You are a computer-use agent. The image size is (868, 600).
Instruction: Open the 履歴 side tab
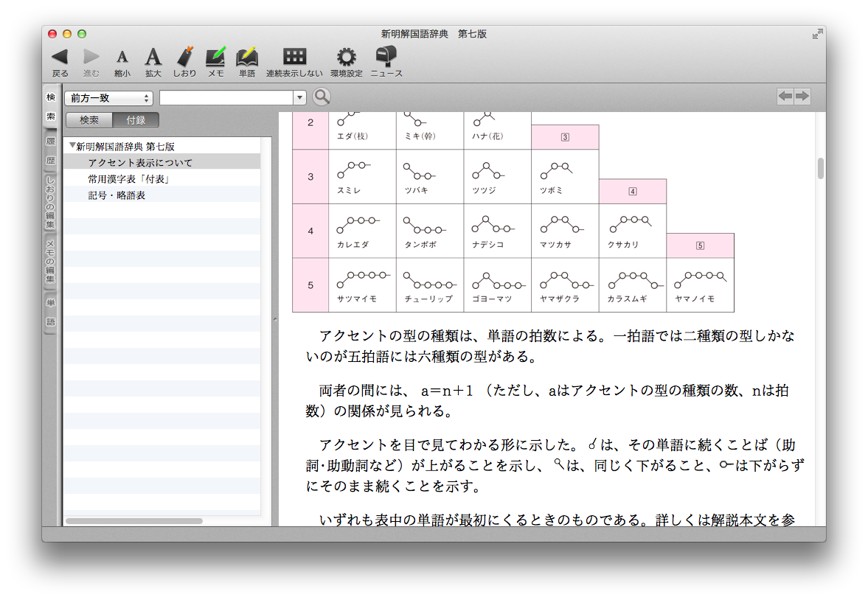[x=50, y=150]
